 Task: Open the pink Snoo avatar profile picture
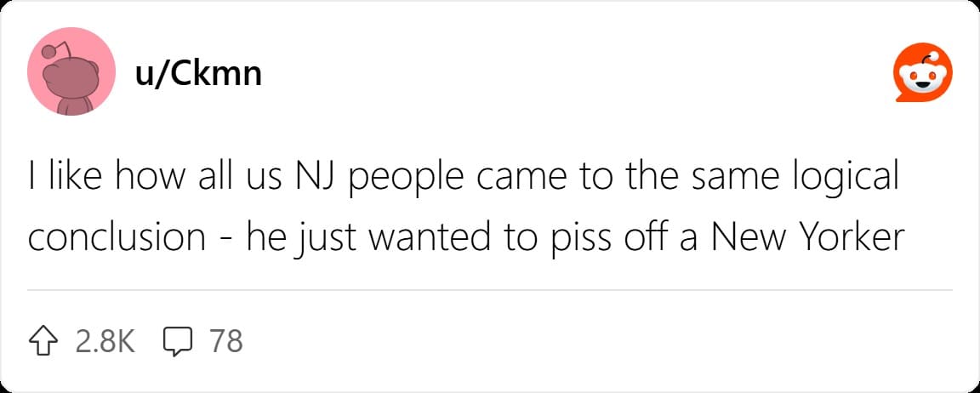[71, 71]
